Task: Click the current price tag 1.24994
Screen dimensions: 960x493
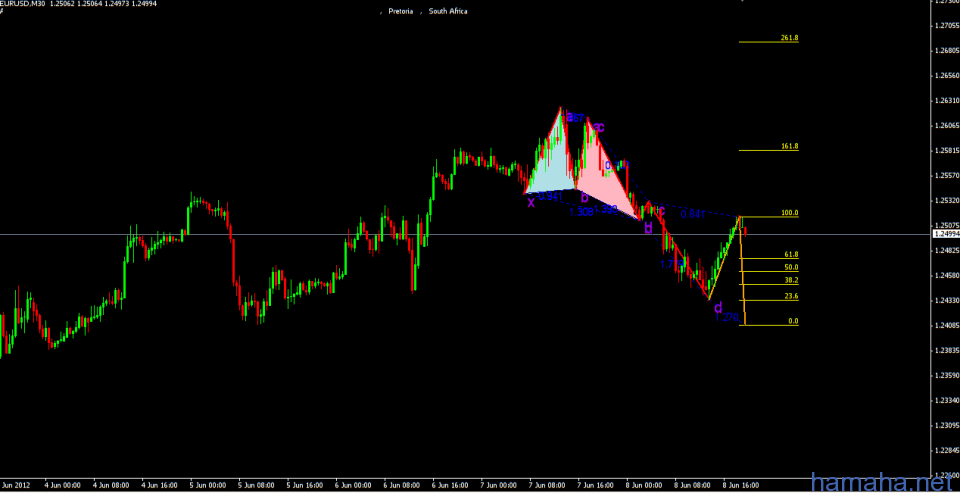Action: click(x=946, y=234)
